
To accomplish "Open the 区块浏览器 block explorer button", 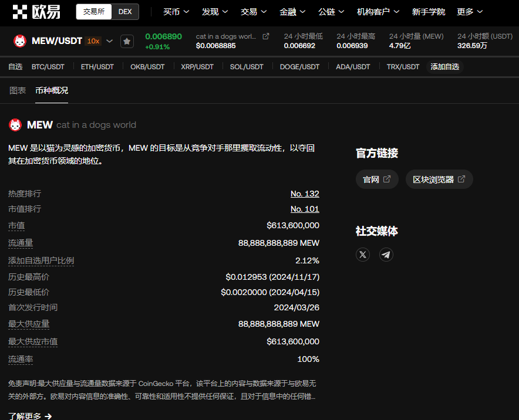I will click(x=439, y=179).
